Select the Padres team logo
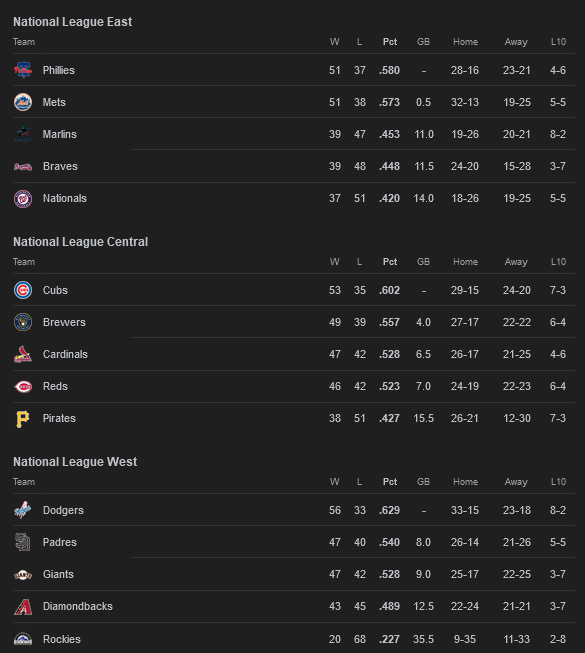 (x=23, y=542)
